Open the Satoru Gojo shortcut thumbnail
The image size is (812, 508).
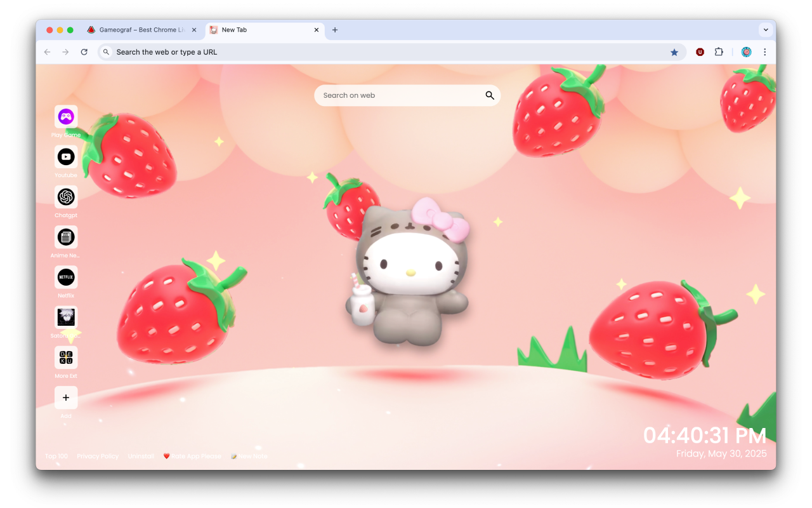[x=66, y=317]
